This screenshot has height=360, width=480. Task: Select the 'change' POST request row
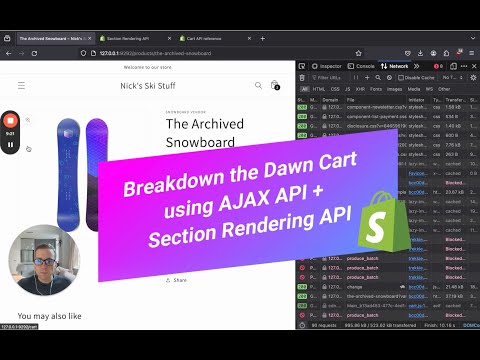[388, 287]
